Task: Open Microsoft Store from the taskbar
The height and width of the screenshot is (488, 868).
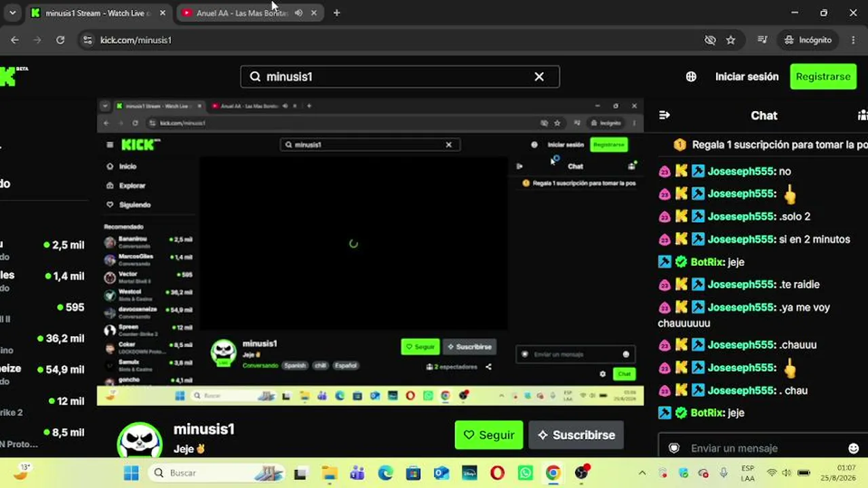Action: point(413,472)
